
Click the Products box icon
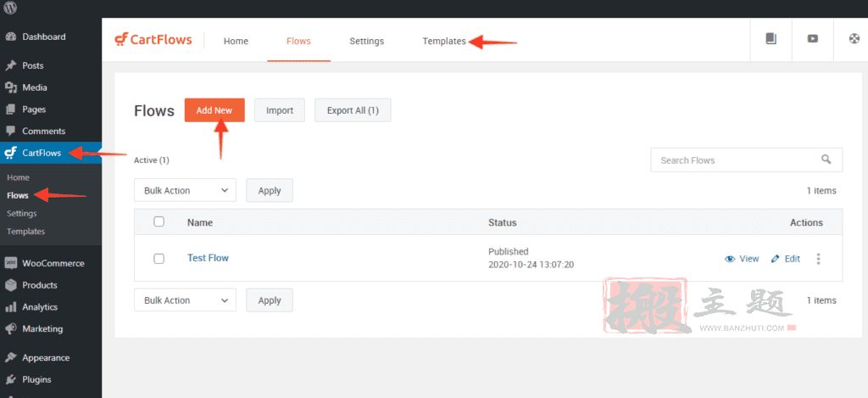(x=10, y=285)
